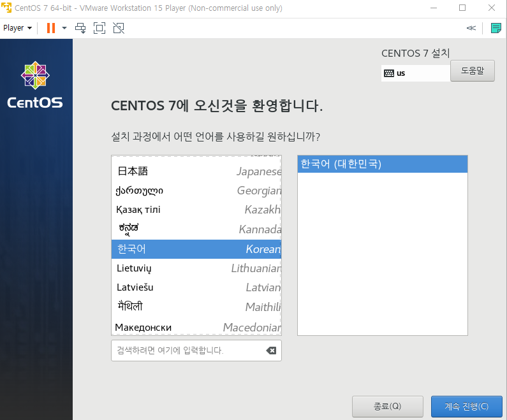Image resolution: width=507 pixels, height=420 pixels.
Task: Collapse toolbar with double chevron icon
Action: [471, 28]
